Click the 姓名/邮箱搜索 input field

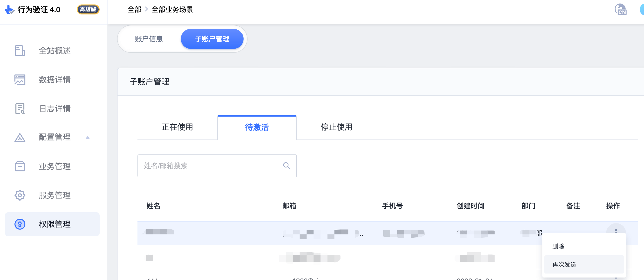point(200,166)
